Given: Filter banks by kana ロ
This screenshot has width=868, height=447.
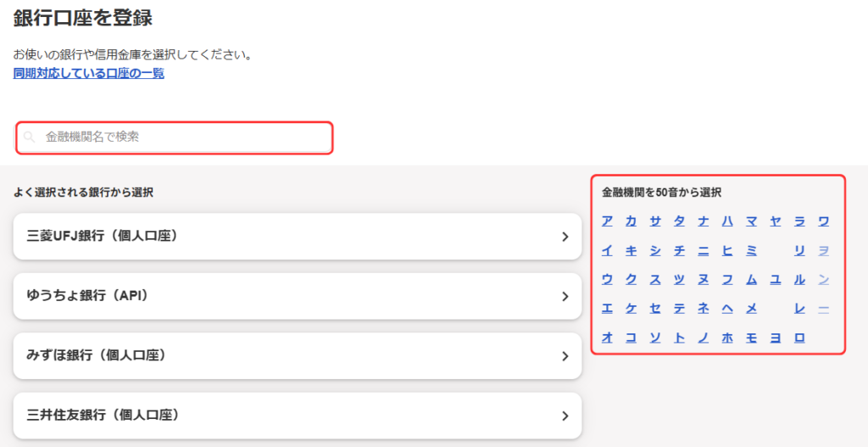Looking at the screenshot, I should point(798,337).
